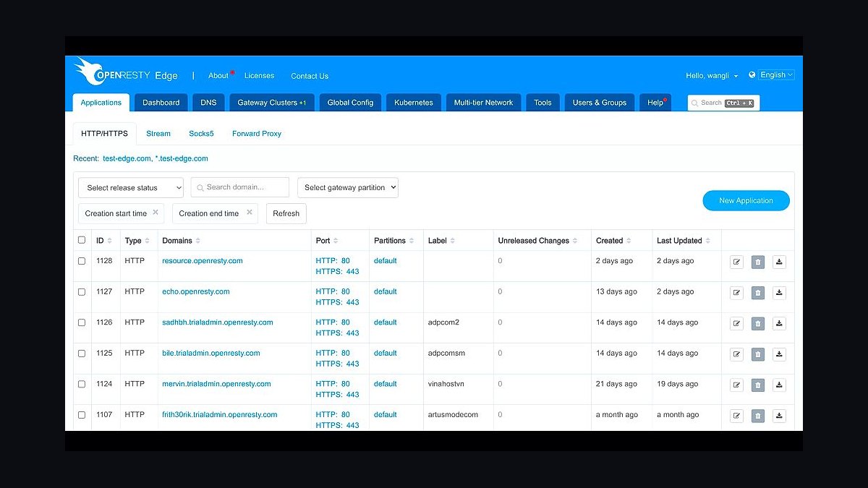Open the Users & Groups tab

(x=600, y=103)
